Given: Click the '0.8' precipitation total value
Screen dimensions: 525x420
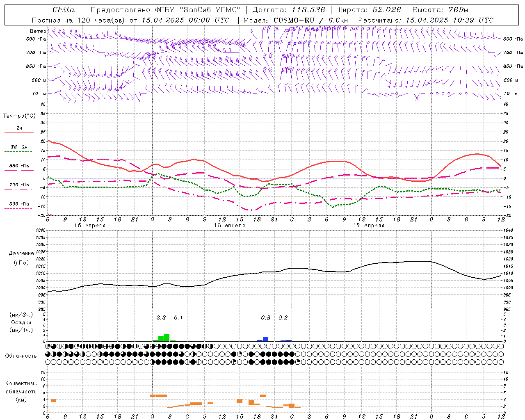Looking at the screenshot, I should (x=266, y=318).
